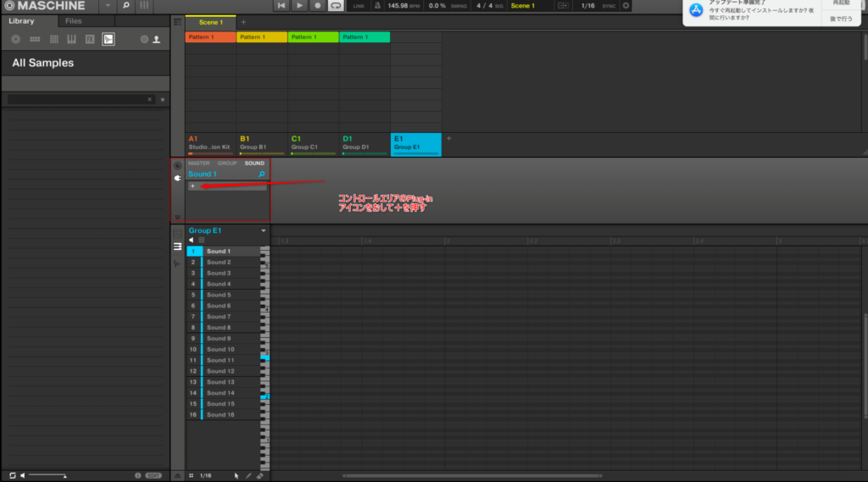Adjust the browser preview volume slider
Image resolution: width=868 pixels, height=482 pixels.
[x=47, y=475]
